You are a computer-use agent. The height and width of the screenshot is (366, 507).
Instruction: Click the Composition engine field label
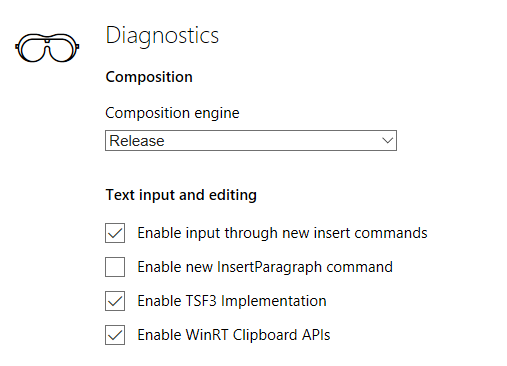click(x=172, y=113)
